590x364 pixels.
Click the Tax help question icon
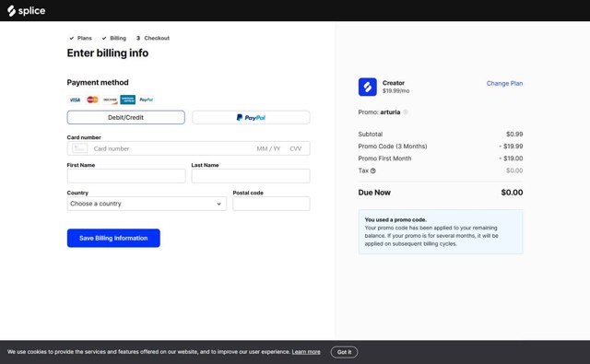point(372,170)
